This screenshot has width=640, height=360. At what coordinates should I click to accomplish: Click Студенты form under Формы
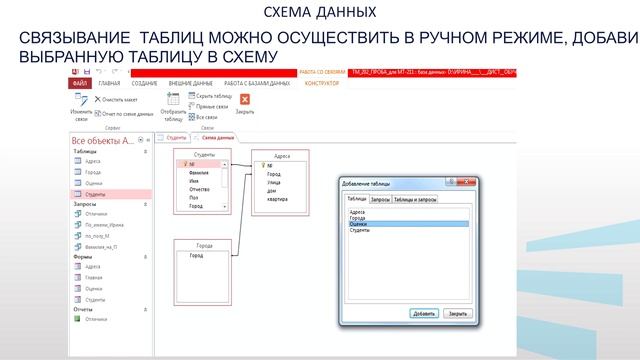click(95, 300)
